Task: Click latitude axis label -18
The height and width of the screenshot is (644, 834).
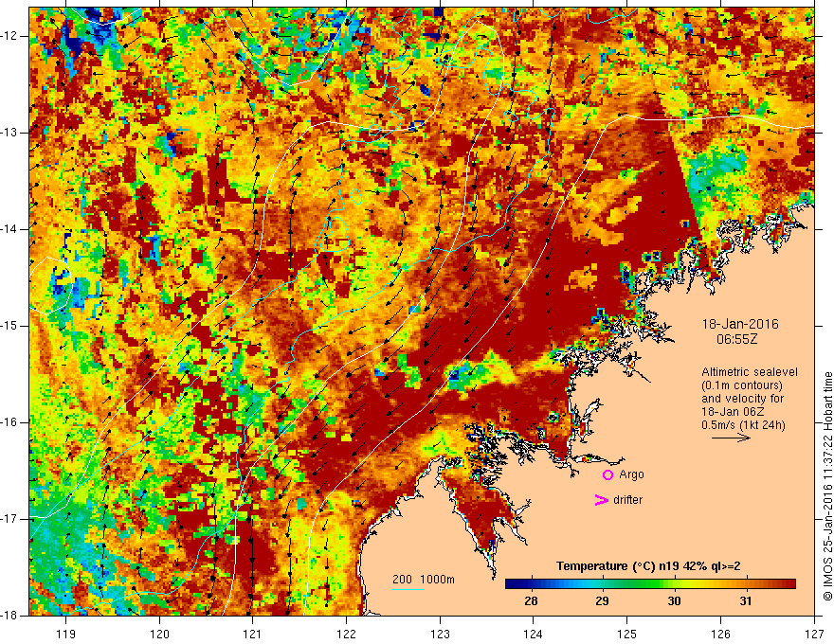Action: (10, 616)
